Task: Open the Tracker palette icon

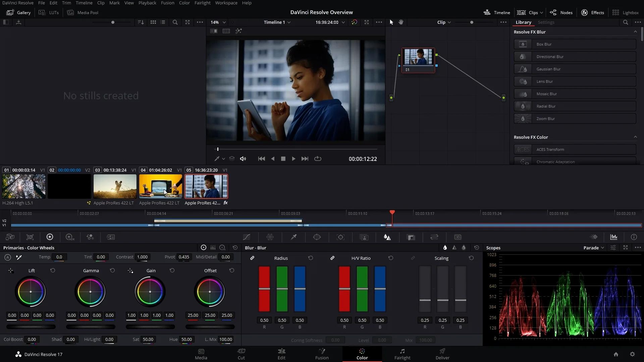Action: click(x=340, y=237)
